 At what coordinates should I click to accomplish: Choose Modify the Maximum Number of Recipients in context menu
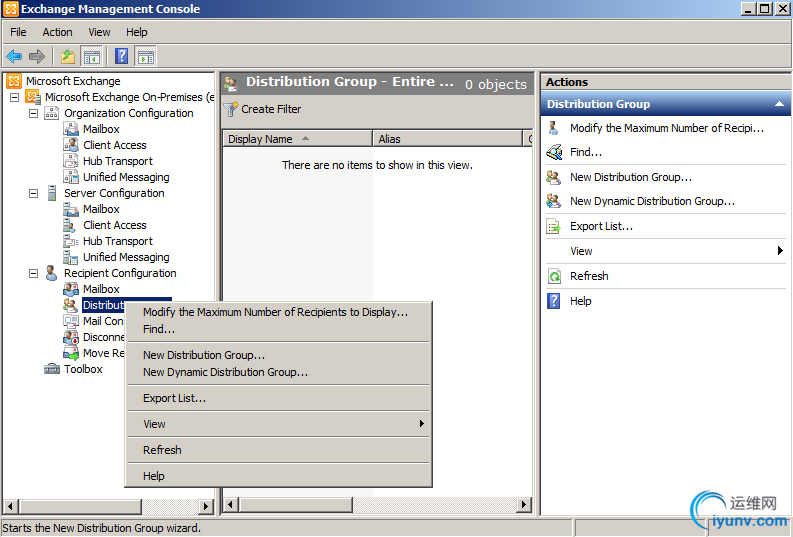[x=279, y=312]
